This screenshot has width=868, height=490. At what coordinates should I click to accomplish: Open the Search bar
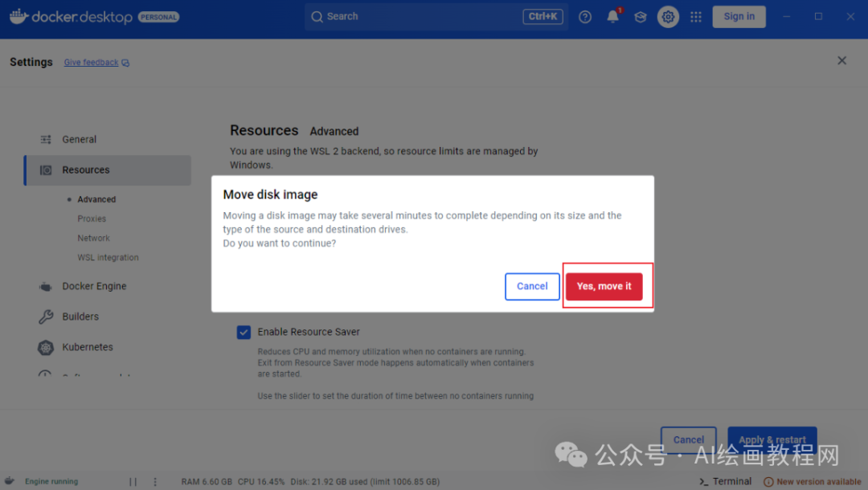pyautogui.click(x=436, y=17)
